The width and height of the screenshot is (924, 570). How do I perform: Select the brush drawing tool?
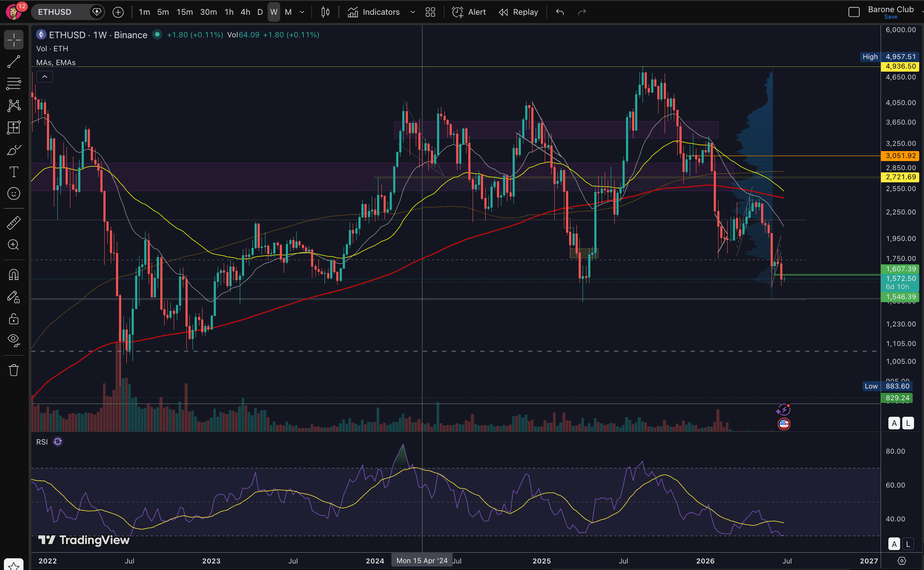pyautogui.click(x=14, y=150)
